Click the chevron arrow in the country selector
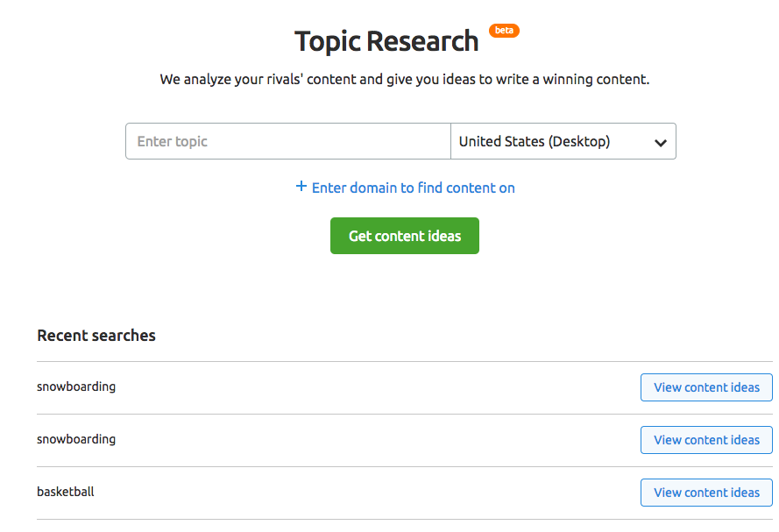The width and height of the screenshot is (779, 532). click(x=660, y=143)
